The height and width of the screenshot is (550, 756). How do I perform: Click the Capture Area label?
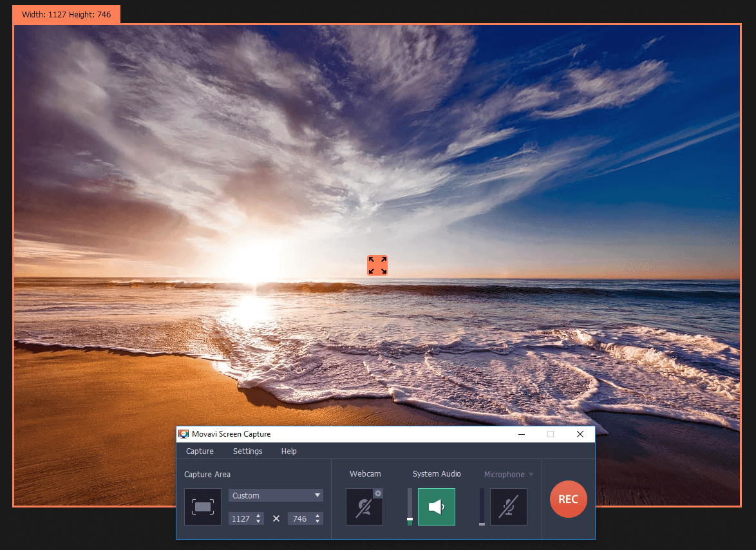click(x=207, y=474)
